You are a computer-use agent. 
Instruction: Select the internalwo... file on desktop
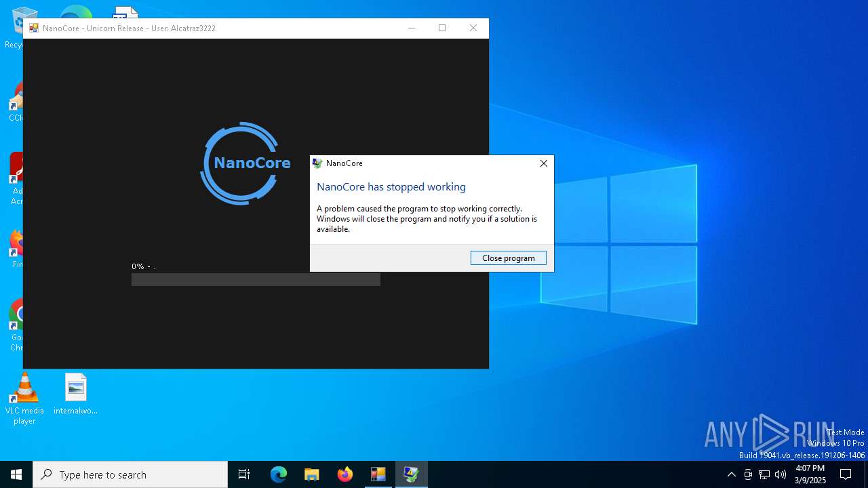pyautogui.click(x=76, y=394)
